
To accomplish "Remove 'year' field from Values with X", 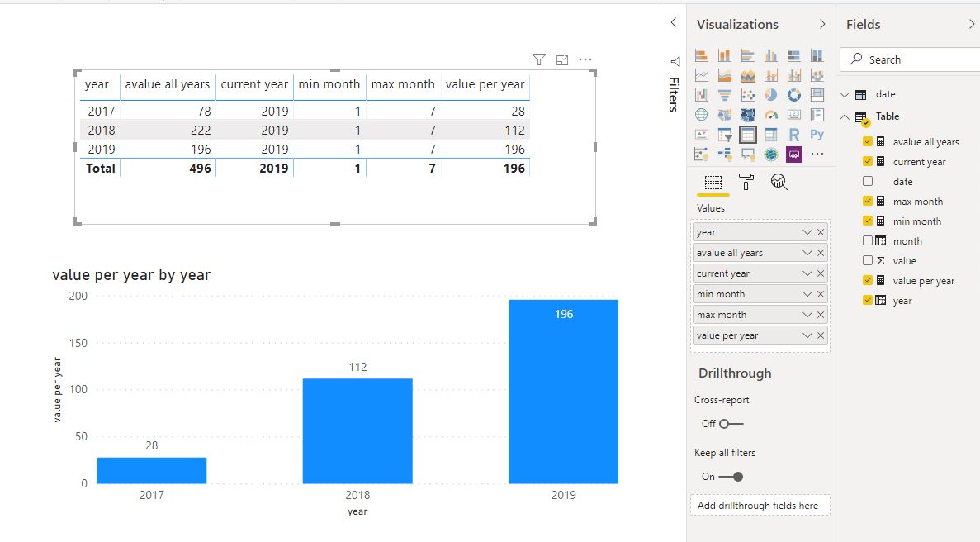I will pyautogui.click(x=821, y=232).
